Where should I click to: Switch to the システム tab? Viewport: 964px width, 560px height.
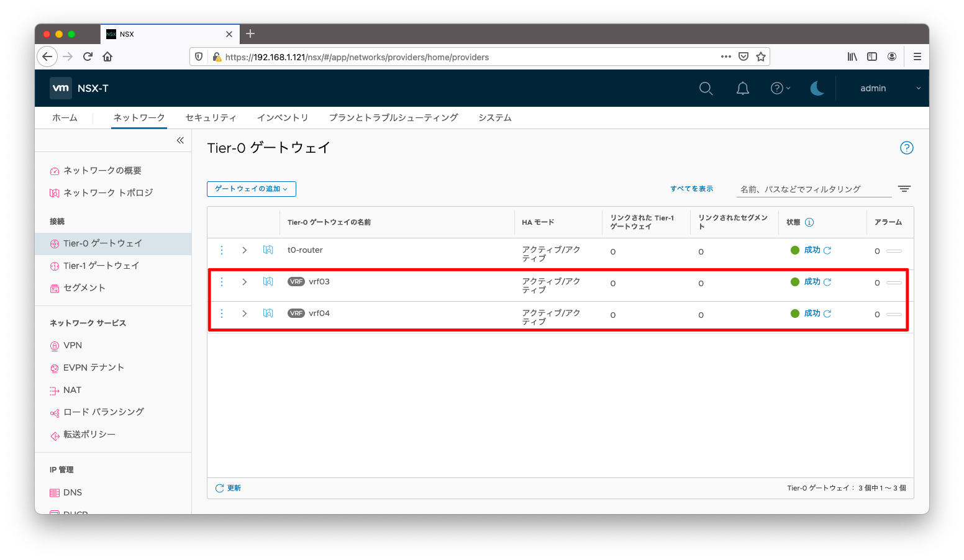tap(495, 117)
